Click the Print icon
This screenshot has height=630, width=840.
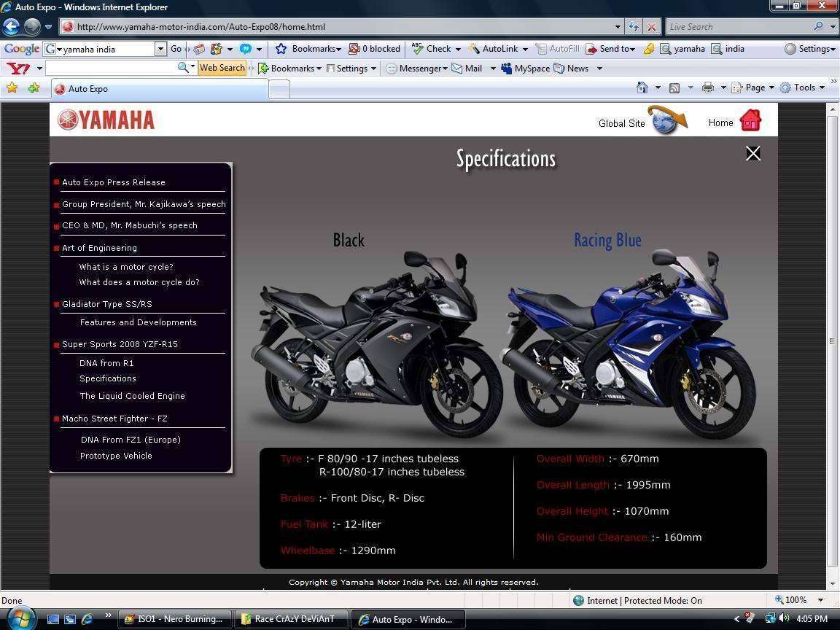pyautogui.click(x=708, y=87)
